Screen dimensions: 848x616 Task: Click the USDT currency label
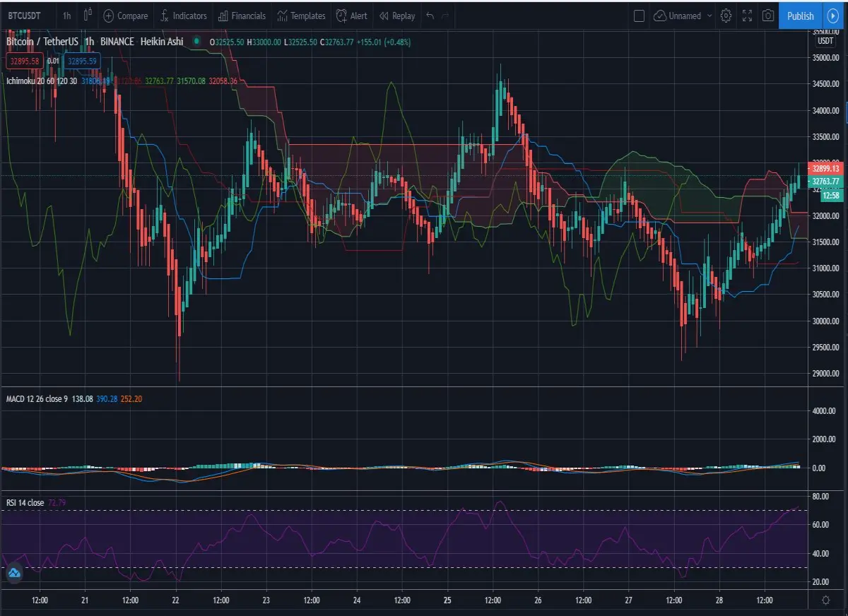coord(825,41)
